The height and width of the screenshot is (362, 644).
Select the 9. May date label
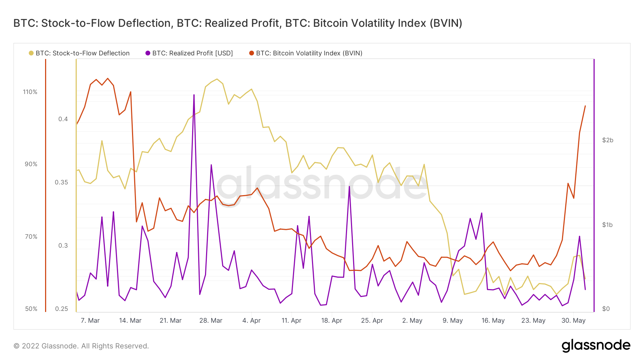[x=453, y=321]
